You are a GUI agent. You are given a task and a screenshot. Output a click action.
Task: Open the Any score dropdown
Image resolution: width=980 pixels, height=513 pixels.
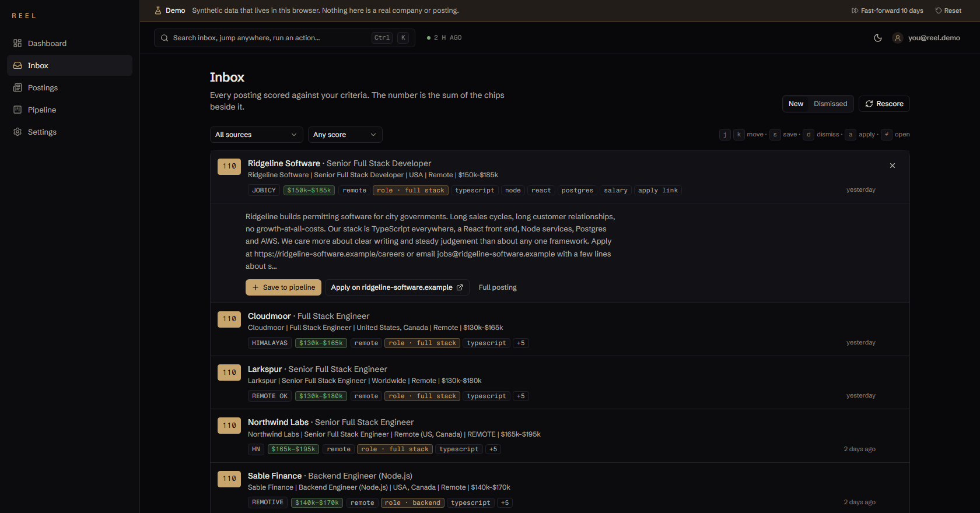click(x=345, y=135)
